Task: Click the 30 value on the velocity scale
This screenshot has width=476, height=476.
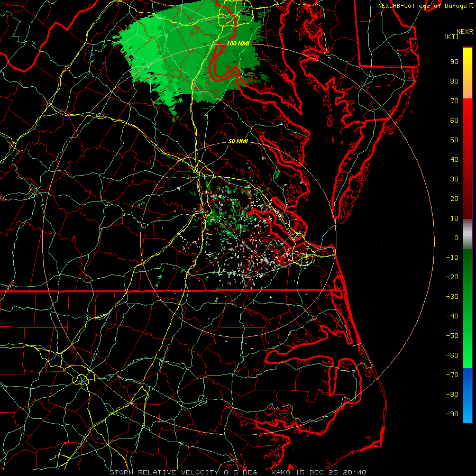Action: (x=454, y=179)
